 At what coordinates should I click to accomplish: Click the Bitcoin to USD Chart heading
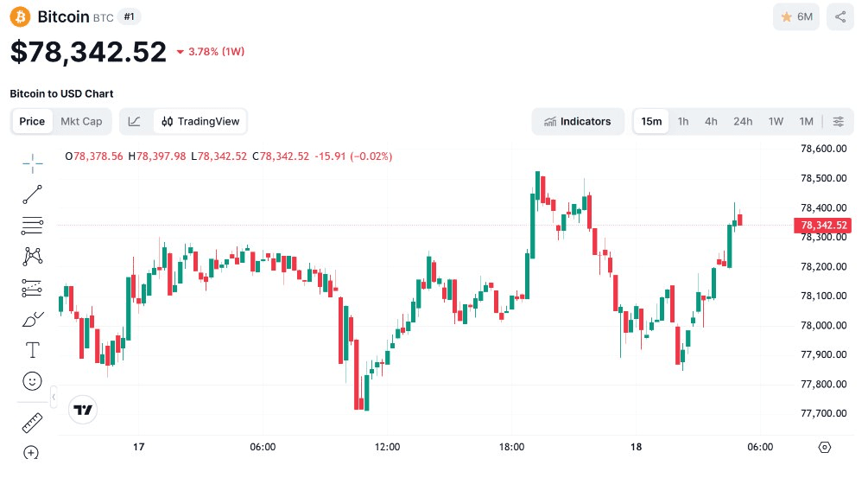point(61,93)
